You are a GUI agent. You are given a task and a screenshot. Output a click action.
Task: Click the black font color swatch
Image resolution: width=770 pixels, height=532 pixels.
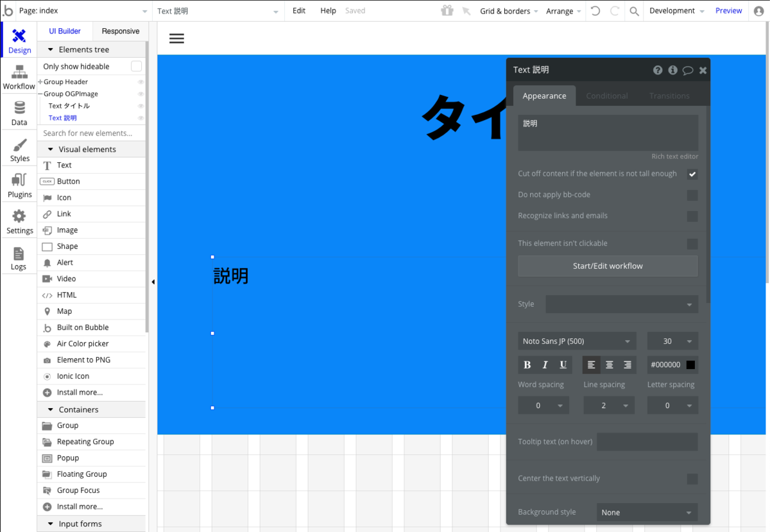pos(690,365)
